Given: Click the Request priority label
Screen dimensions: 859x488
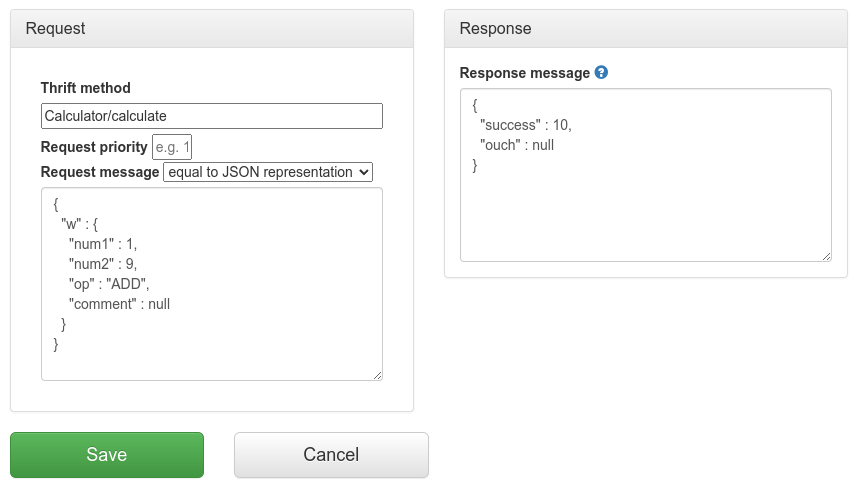Looking at the screenshot, I should pos(94,147).
